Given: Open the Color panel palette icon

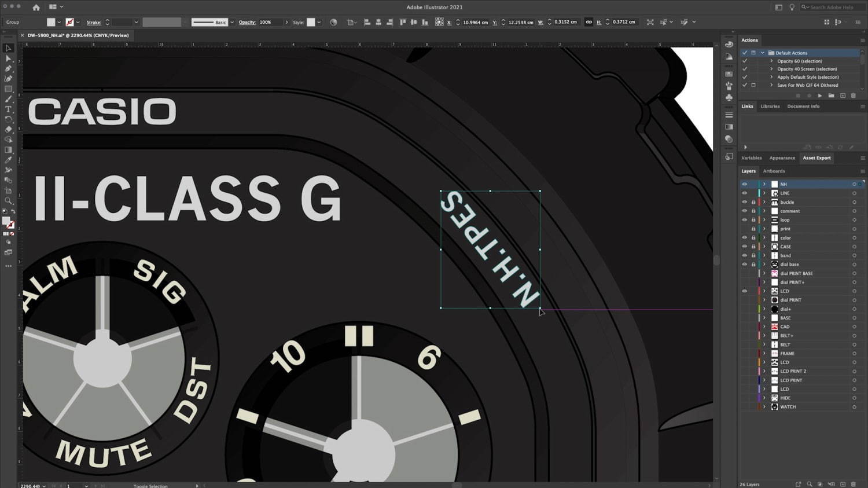Looking at the screenshot, I should tap(729, 44).
